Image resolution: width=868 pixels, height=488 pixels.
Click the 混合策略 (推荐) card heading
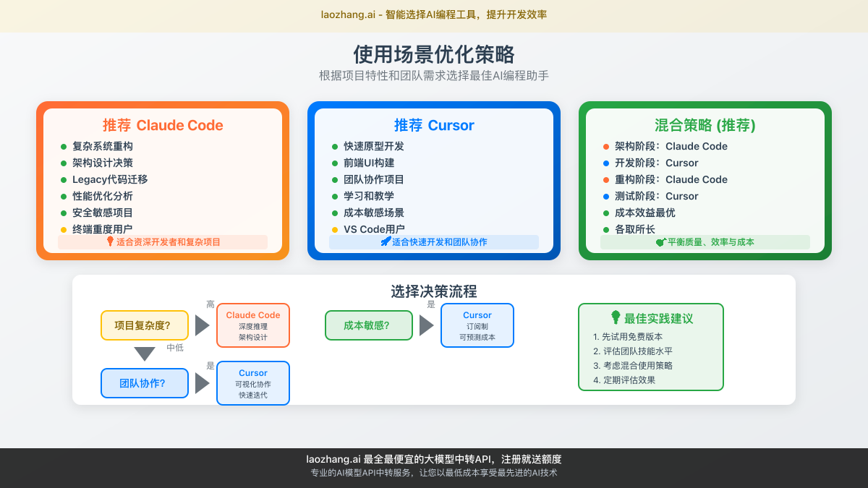(x=705, y=125)
